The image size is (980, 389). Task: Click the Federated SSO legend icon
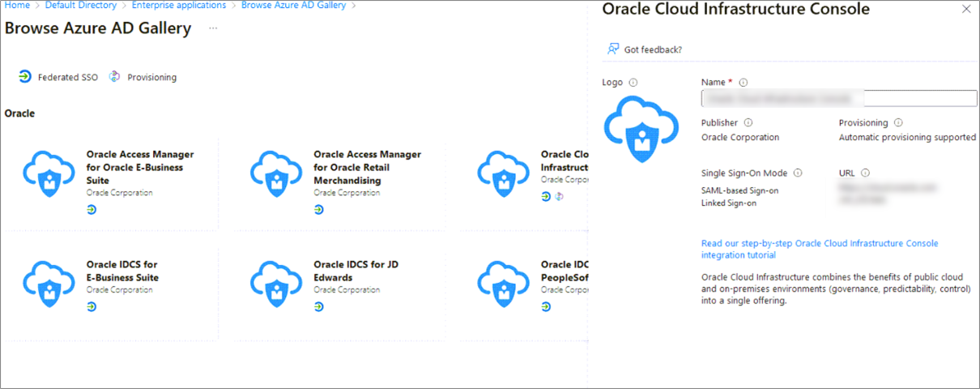[x=25, y=77]
